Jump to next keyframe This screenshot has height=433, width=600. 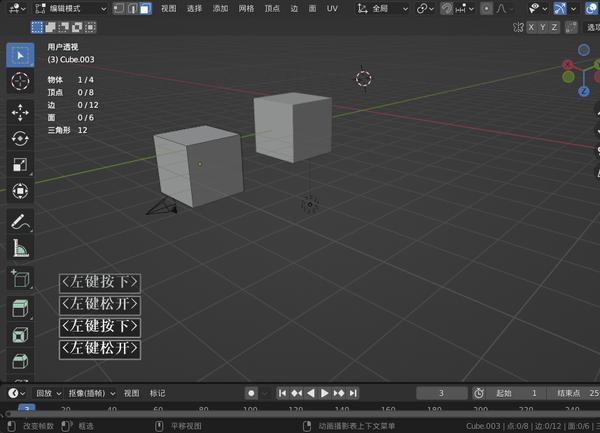pos(339,393)
